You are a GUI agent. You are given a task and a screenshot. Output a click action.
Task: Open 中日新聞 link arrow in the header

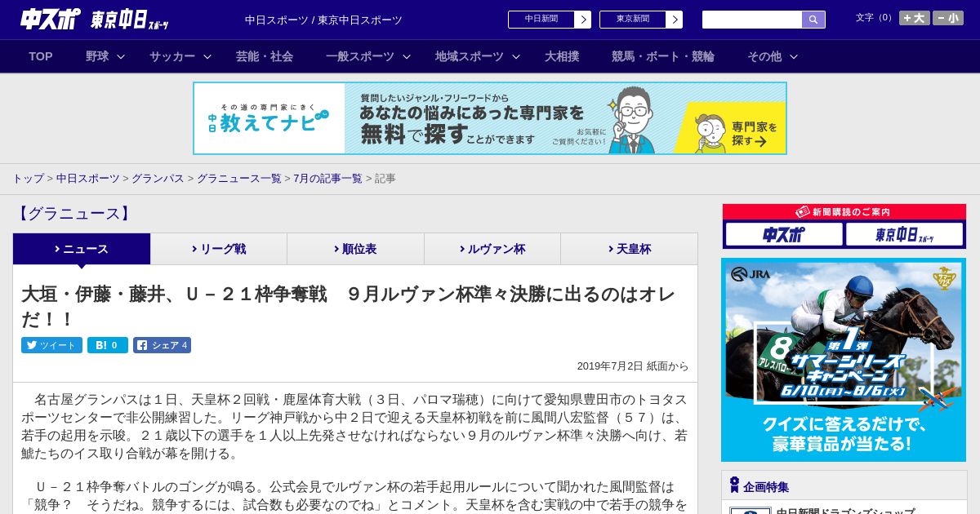(x=582, y=20)
